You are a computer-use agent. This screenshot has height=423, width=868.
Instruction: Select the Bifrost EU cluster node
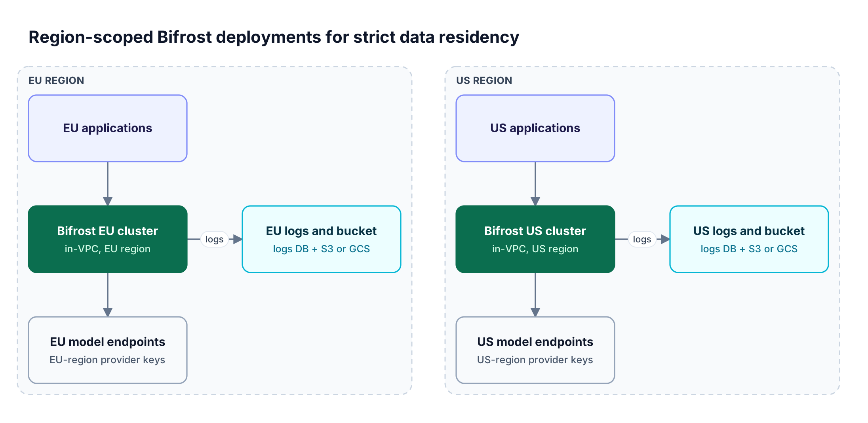click(108, 239)
